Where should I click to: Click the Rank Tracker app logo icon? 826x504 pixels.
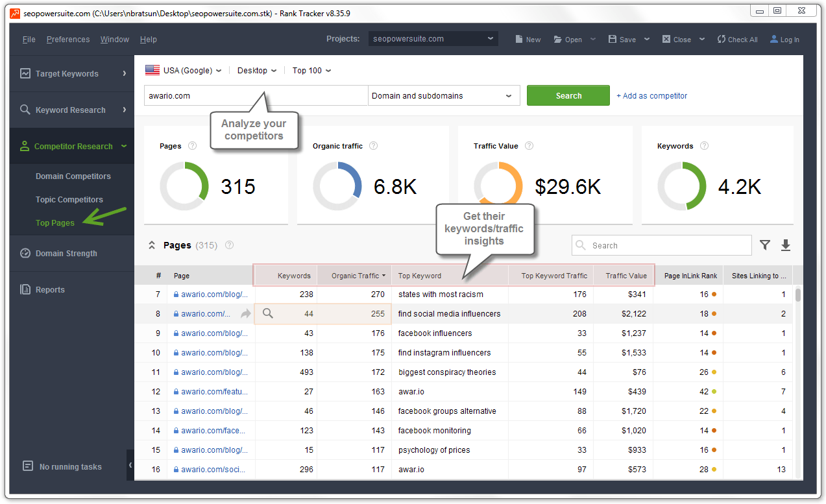click(15, 13)
